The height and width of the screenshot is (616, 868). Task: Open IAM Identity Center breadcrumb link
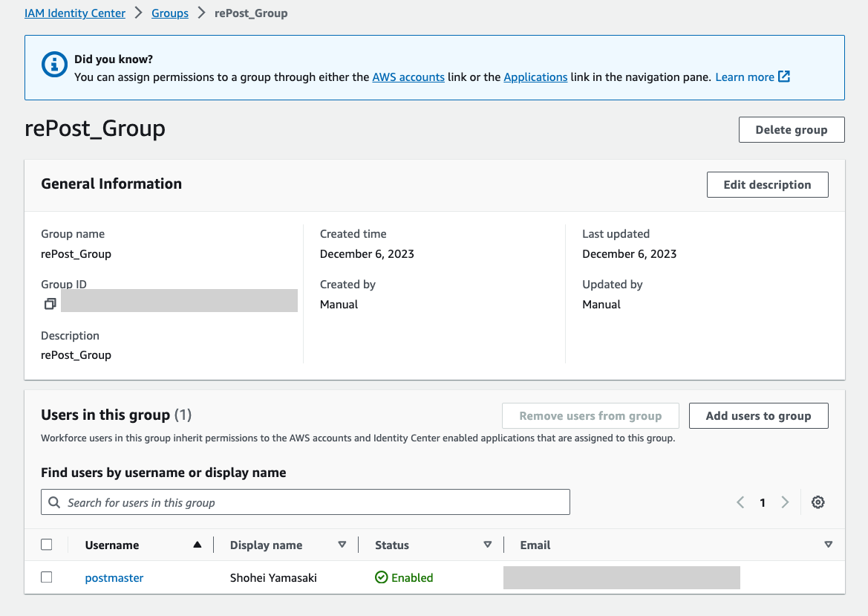pos(74,13)
